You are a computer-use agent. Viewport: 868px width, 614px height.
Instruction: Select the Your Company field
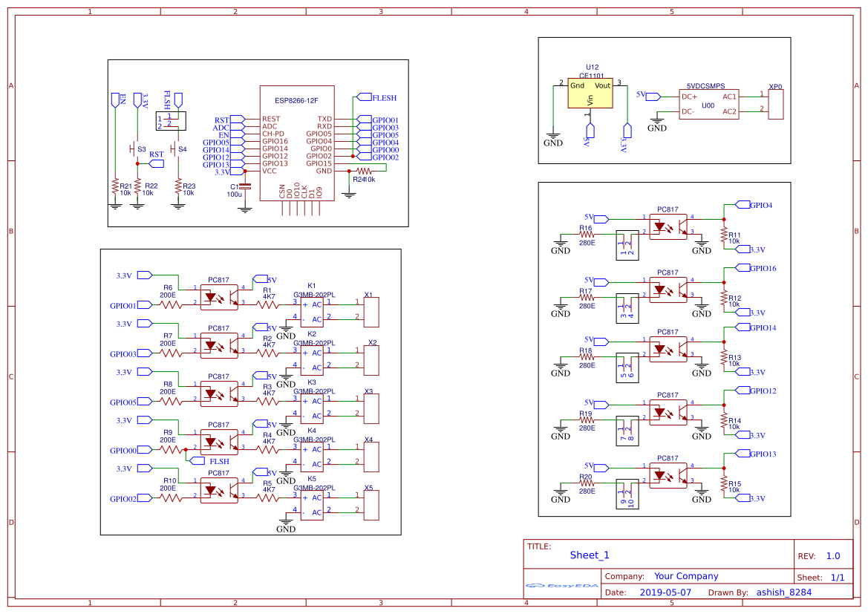click(x=686, y=576)
